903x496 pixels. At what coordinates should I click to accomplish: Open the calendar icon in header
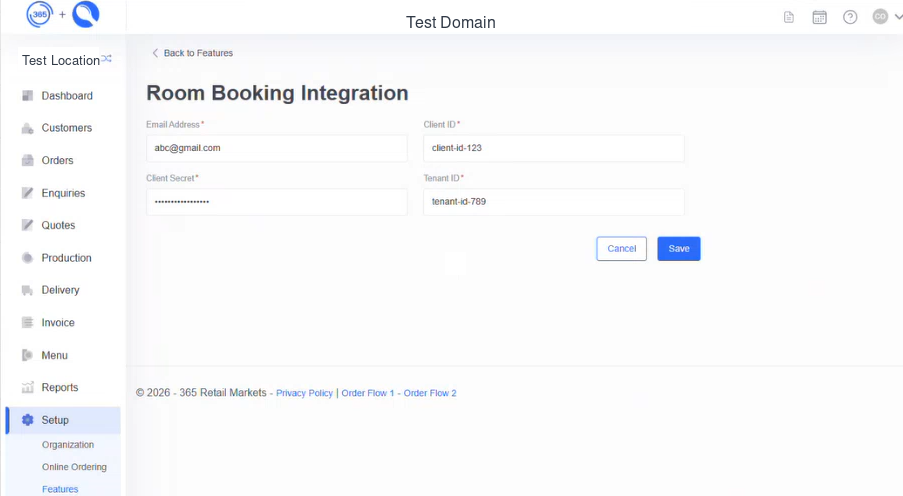819,17
